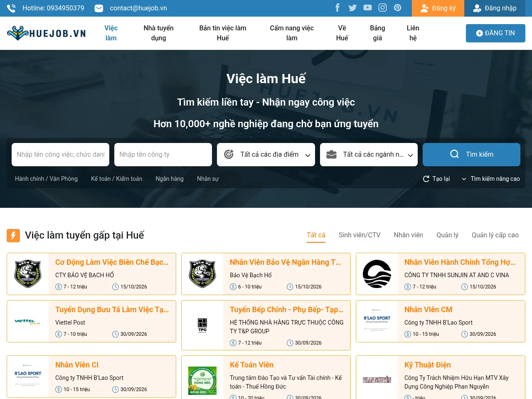Open the YouTube social icon

(x=367, y=7)
